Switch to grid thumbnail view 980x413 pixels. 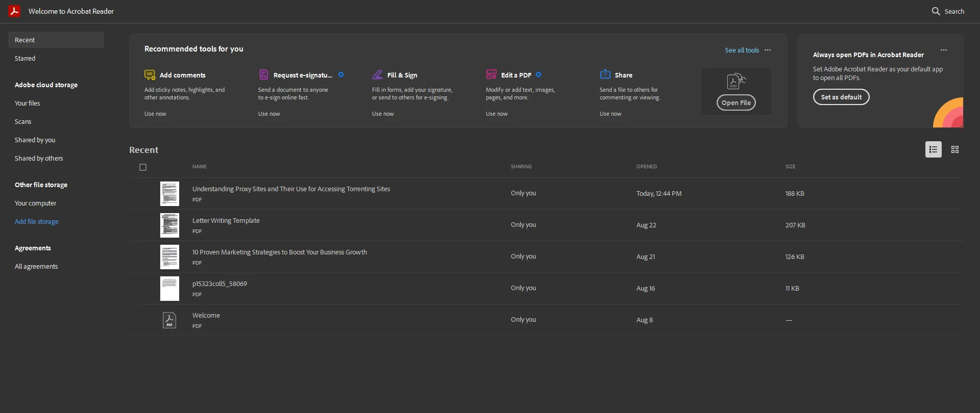[x=955, y=149]
